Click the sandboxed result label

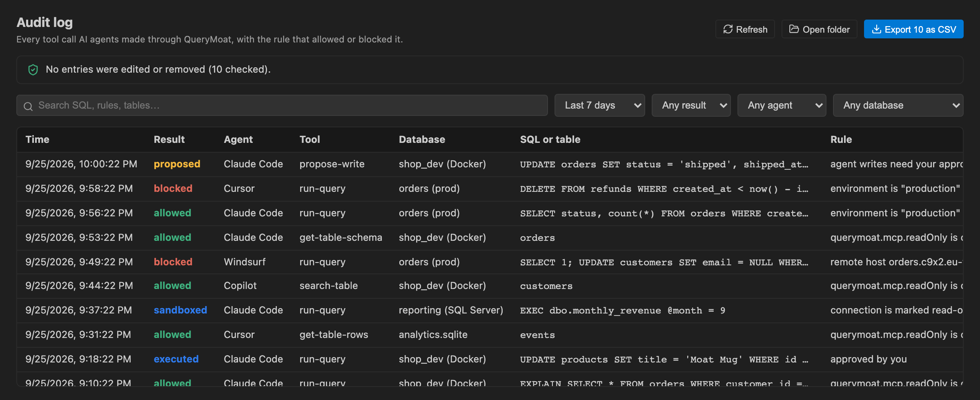pyautogui.click(x=180, y=310)
